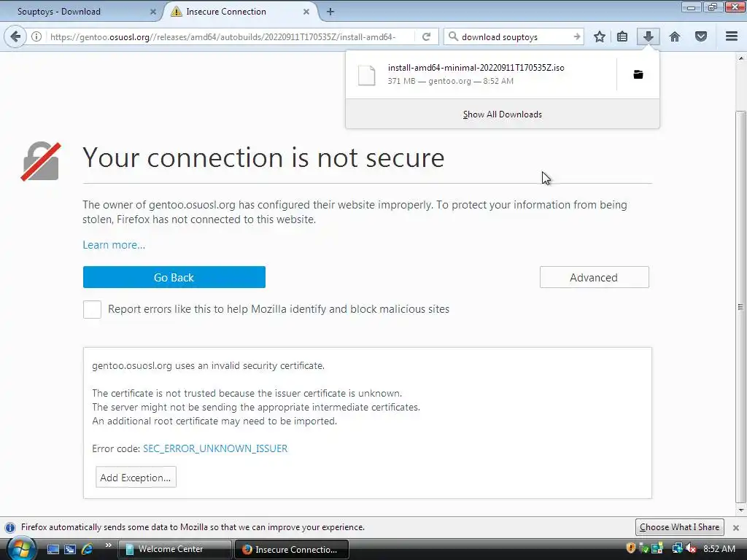The width and height of the screenshot is (747, 560).
Task: Open the Learn more link
Action: pos(114,245)
